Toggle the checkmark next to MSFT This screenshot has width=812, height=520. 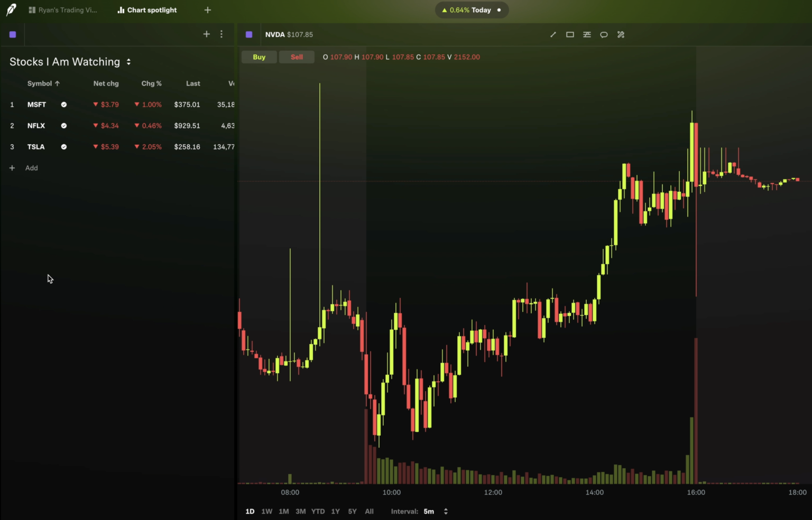point(63,104)
